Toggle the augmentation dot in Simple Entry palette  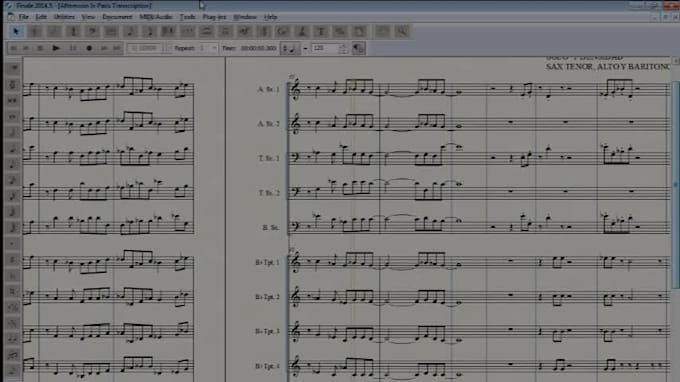tap(13, 244)
